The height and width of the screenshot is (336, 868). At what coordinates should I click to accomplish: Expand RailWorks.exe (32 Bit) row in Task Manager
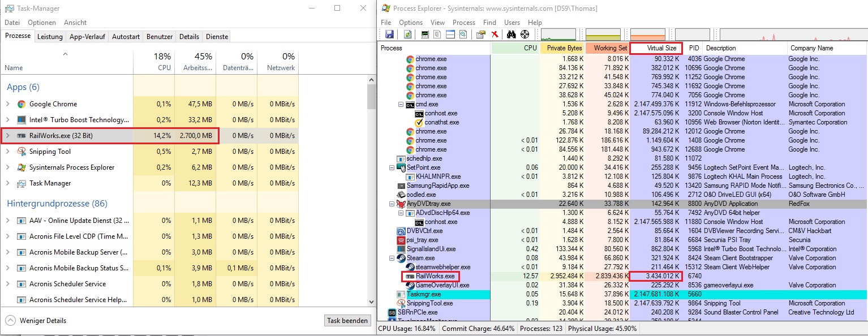pyautogui.click(x=7, y=136)
